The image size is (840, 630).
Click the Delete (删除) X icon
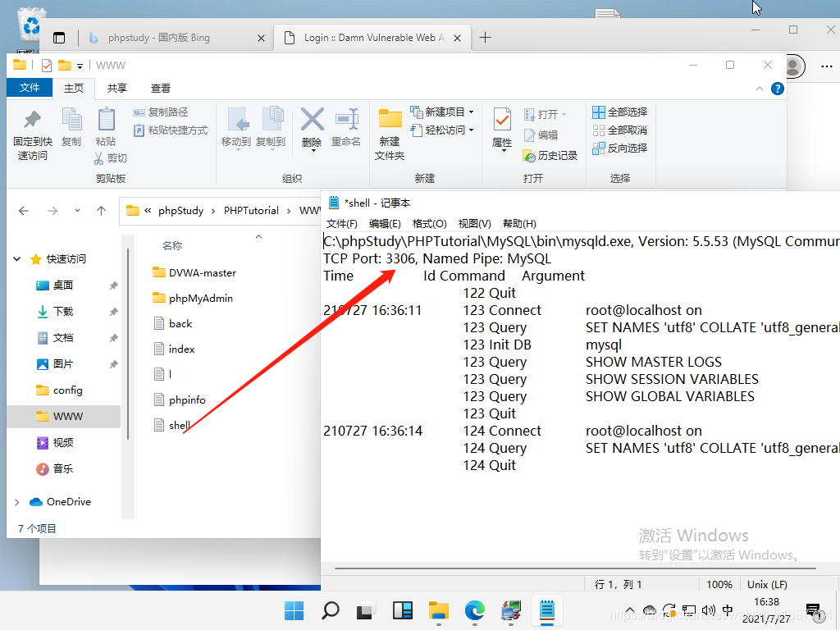coord(312,119)
